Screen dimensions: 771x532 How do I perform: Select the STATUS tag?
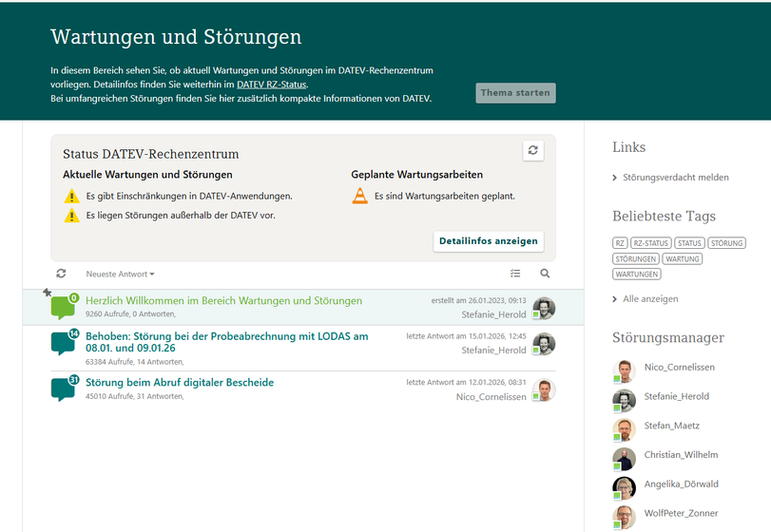click(689, 243)
